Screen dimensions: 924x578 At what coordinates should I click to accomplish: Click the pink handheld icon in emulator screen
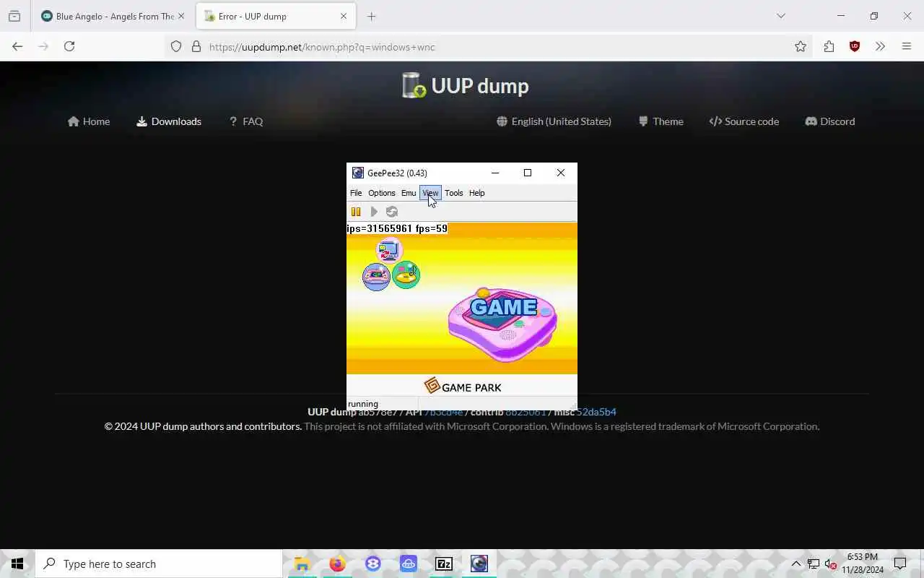(376, 276)
